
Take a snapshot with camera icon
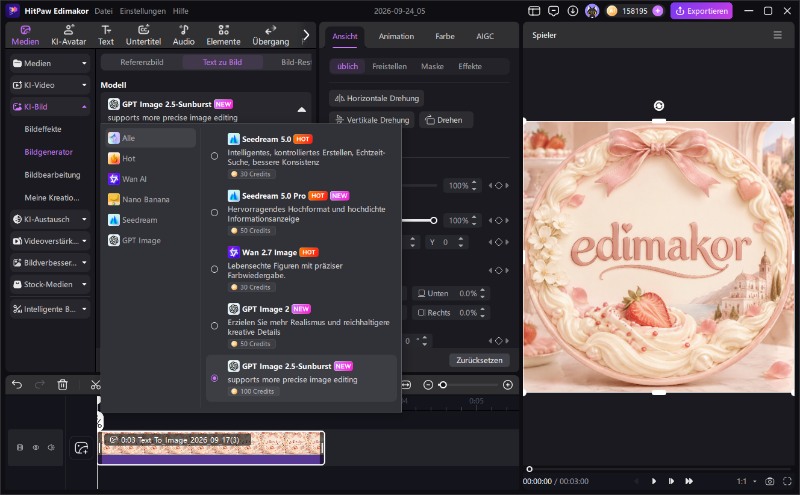point(769,481)
